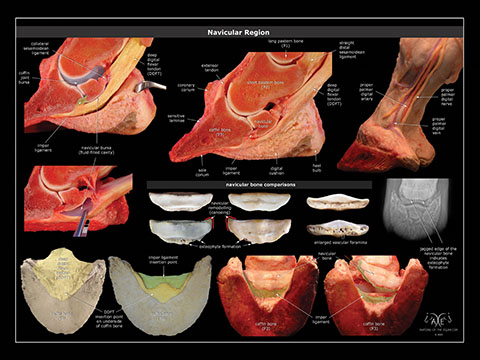The width and height of the screenshot is (480, 360).
Task: Click the "proper palmar digital artery" label
Action: 366,92
